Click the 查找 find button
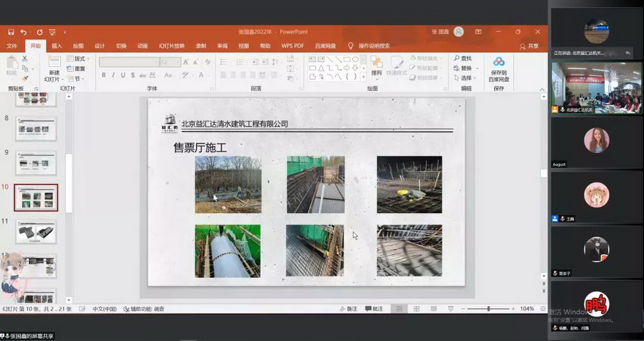This screenshot has width=644, height=341. coord(463,59)
